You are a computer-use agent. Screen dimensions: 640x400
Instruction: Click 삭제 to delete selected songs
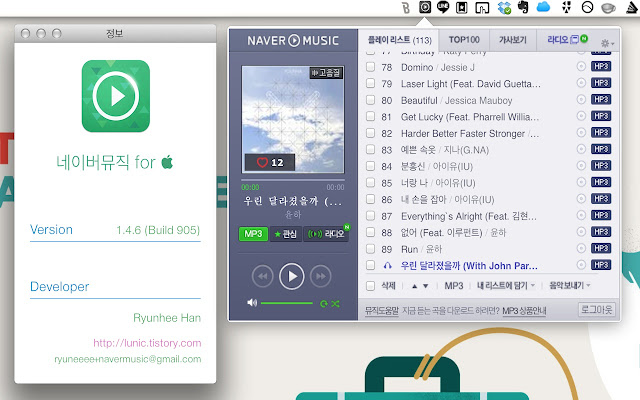pyautogui.click(x=388, y=286)
